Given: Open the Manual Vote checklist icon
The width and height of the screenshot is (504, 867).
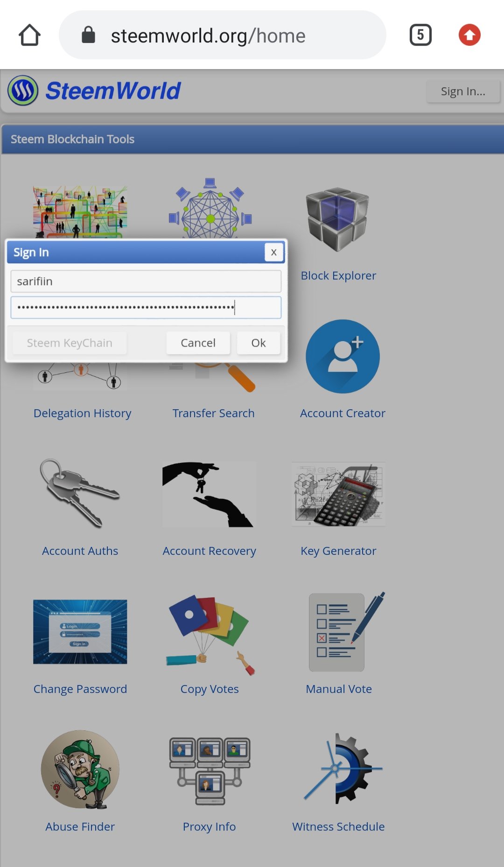Looking at the screenshot, I should click(x=347, y=632).
